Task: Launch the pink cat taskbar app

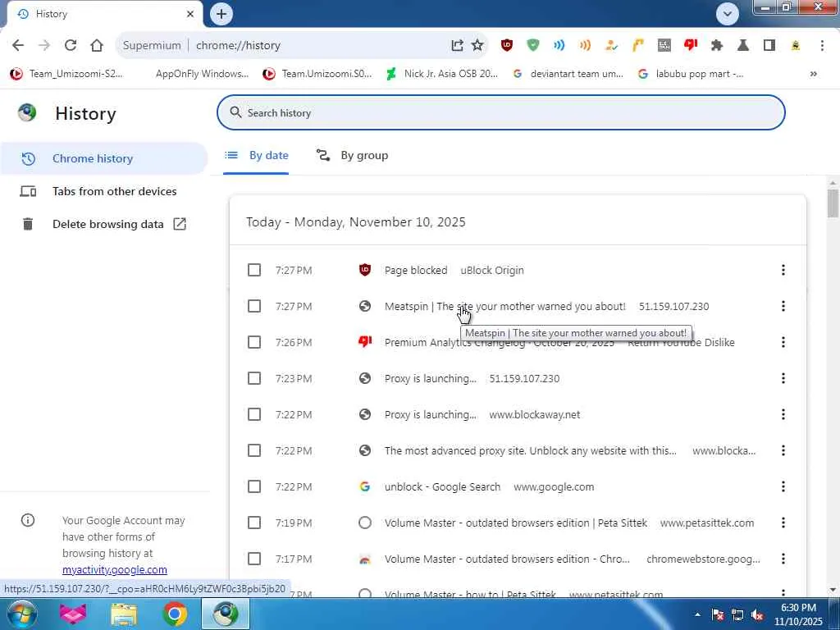Action: point(73,614)
